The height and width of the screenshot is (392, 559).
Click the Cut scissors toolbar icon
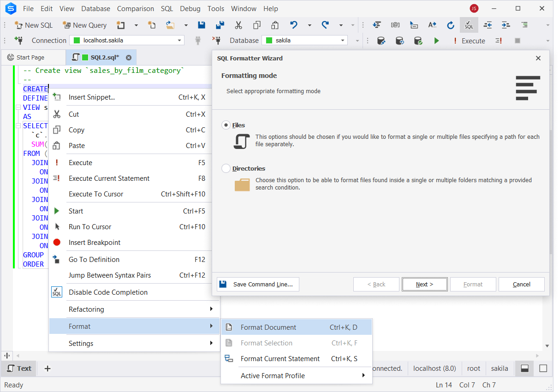238,25
